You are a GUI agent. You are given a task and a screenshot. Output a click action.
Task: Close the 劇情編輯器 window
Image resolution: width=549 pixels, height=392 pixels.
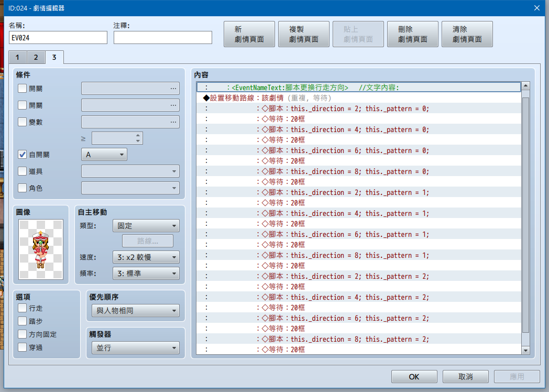click(537, 8)
